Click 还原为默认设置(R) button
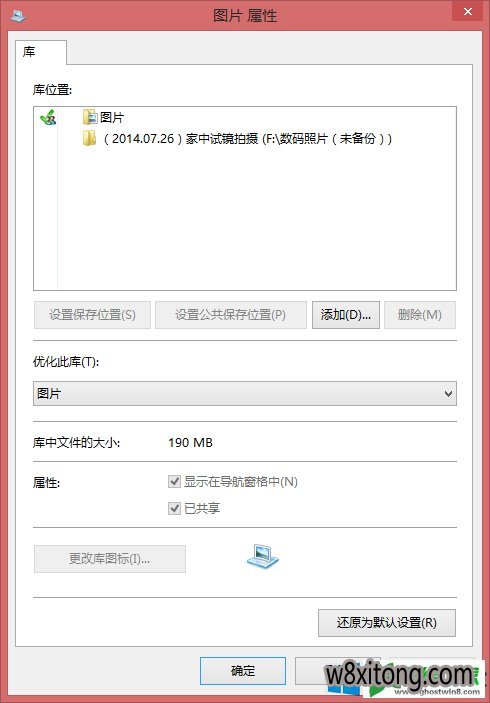 pos(387,623)
